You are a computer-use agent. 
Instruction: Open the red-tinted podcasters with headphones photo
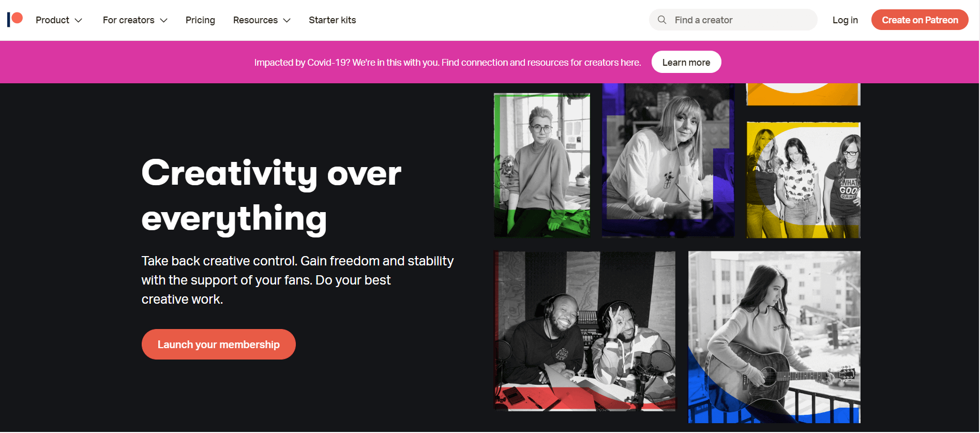[585, 331]
